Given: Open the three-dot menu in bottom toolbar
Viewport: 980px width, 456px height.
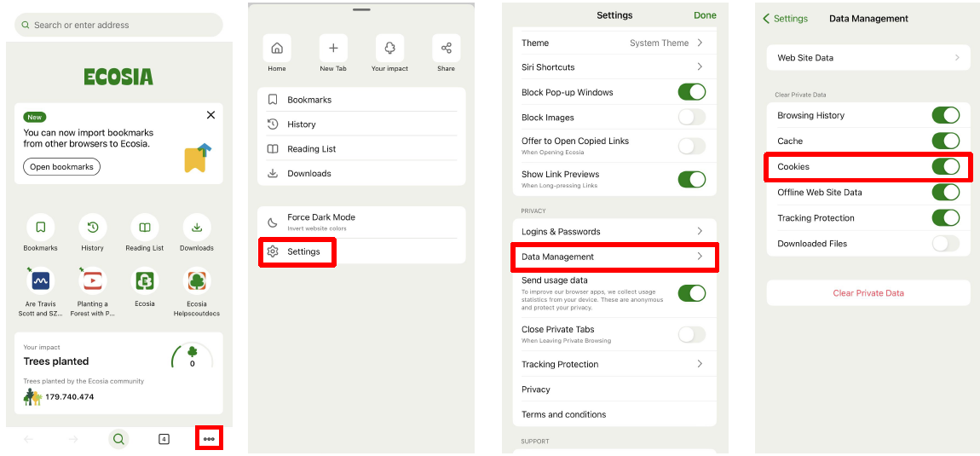Looking at the screenshot, I should click(x=210, y=439).
